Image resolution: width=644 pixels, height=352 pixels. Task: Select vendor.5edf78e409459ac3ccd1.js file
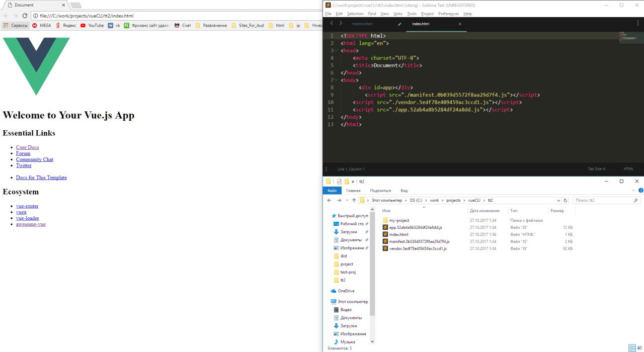tap(418, 248)
